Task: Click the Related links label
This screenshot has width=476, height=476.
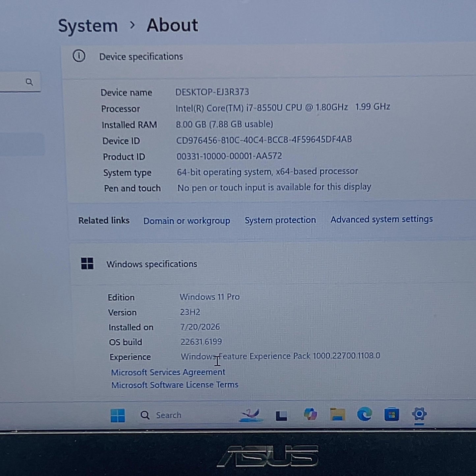Action: point(104,220)
